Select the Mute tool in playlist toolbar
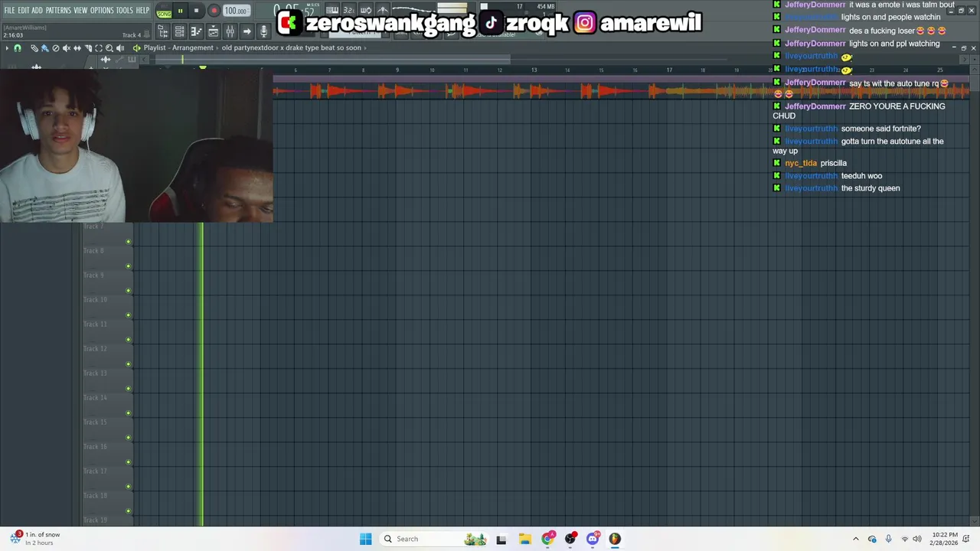Screen dimensions: 980x551 pos(66,47)
